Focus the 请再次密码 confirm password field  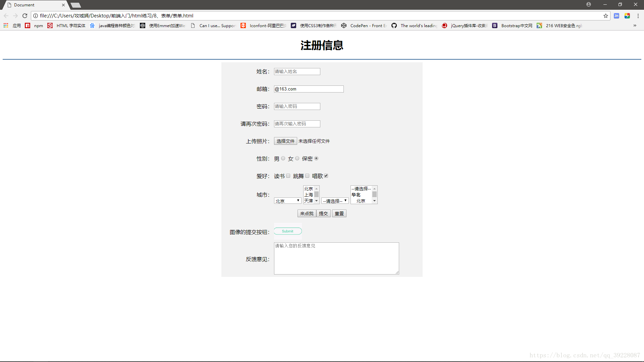point(297,124)
